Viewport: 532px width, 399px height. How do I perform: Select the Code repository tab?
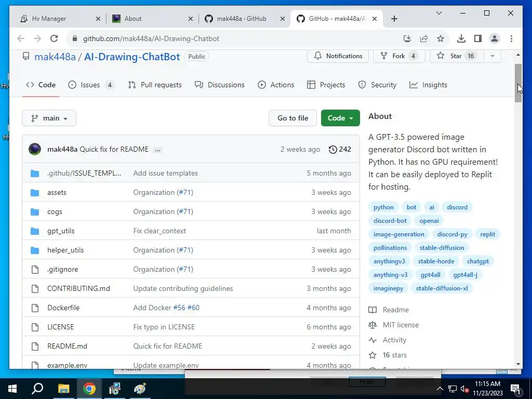tap(41, 85)
